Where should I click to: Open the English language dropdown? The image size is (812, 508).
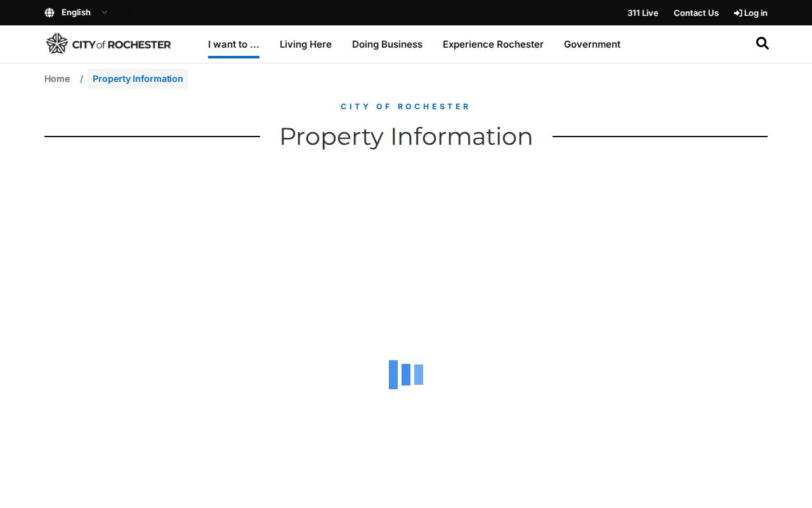[x=84, y=13]
